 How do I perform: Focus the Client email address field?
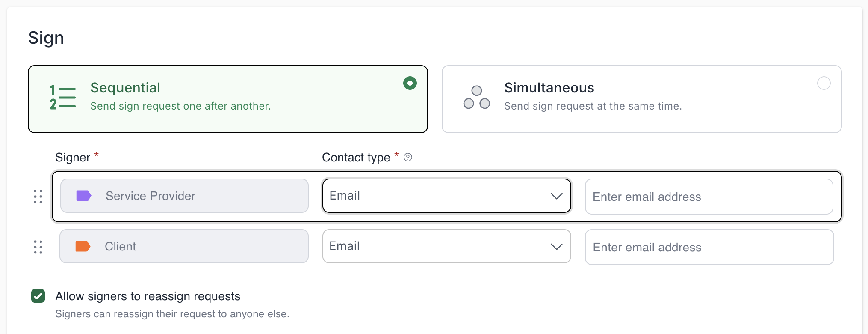(709, 247)
